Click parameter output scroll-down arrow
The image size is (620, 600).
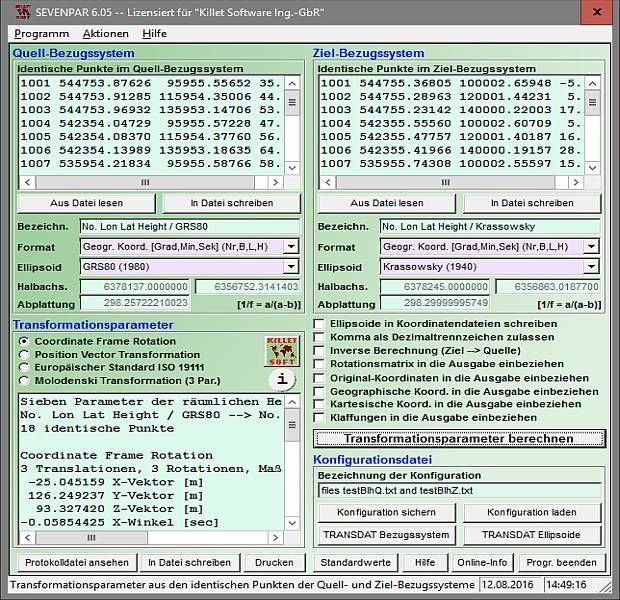[x=292, y=523]
